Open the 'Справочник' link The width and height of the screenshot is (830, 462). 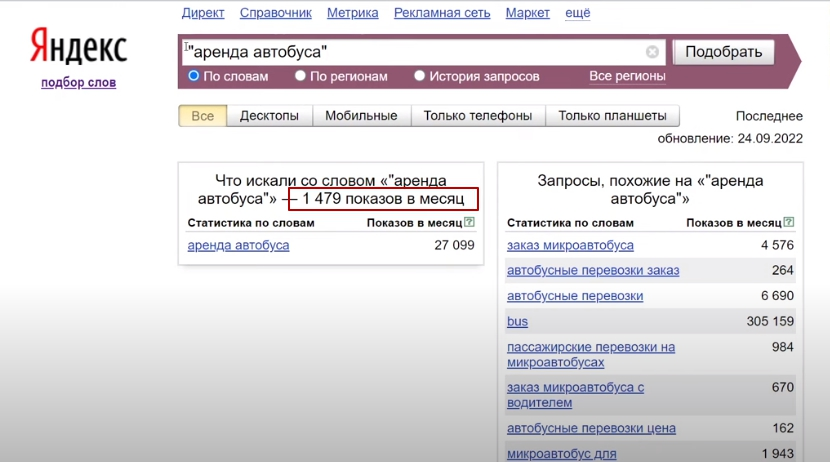coord(276,13)
